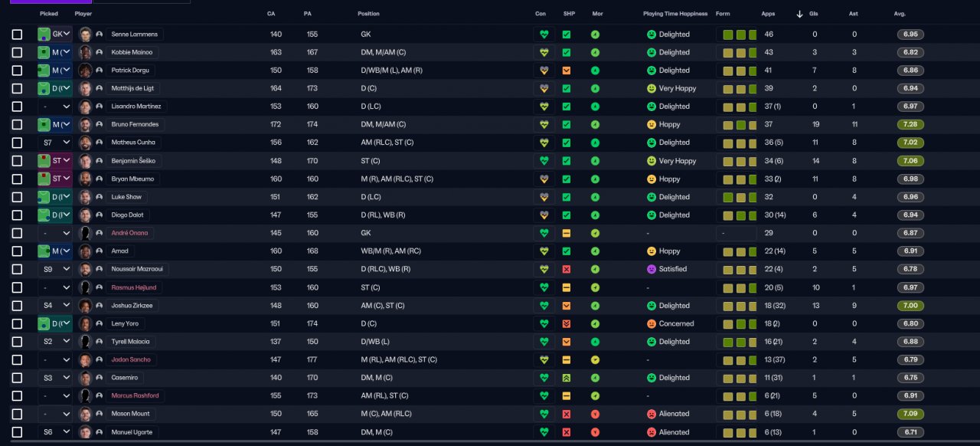Click André Onana's condition heart icon

(x=544, y=233)
